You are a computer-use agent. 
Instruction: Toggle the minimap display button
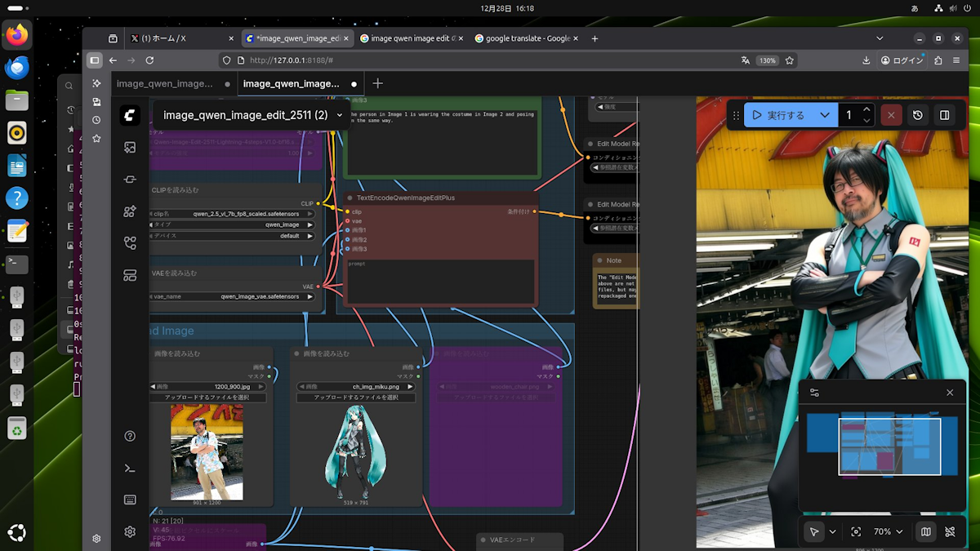pos(925,531)
